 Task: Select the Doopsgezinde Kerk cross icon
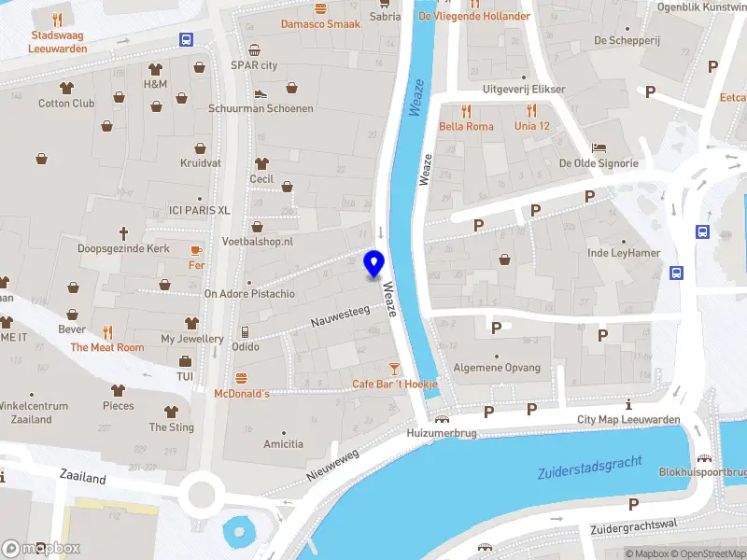(123, 233)
